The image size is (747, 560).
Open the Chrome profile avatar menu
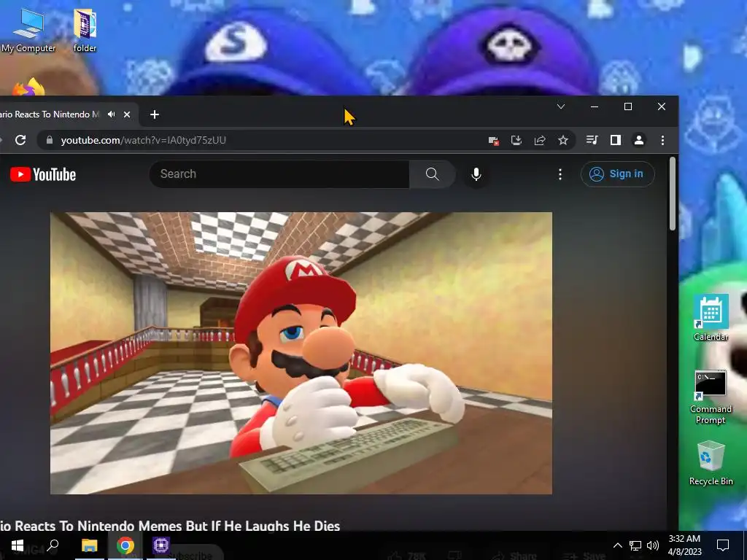point(639,140)
